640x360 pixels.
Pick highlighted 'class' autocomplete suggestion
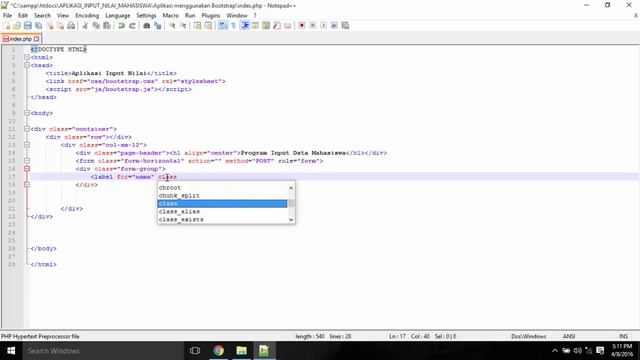point(222,203)
